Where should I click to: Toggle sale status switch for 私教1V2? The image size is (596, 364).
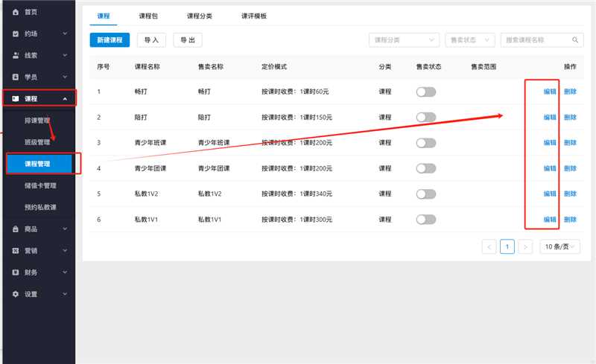coord(425,194)
